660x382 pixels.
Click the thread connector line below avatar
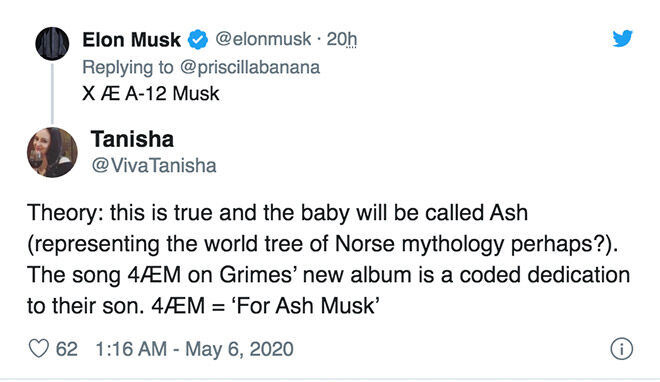(x=52, y=93)
